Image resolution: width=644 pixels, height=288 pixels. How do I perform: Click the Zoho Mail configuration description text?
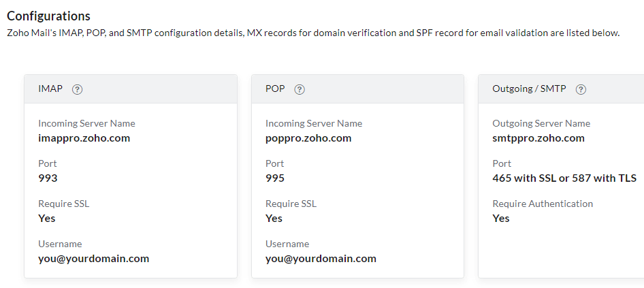[312, 33]
